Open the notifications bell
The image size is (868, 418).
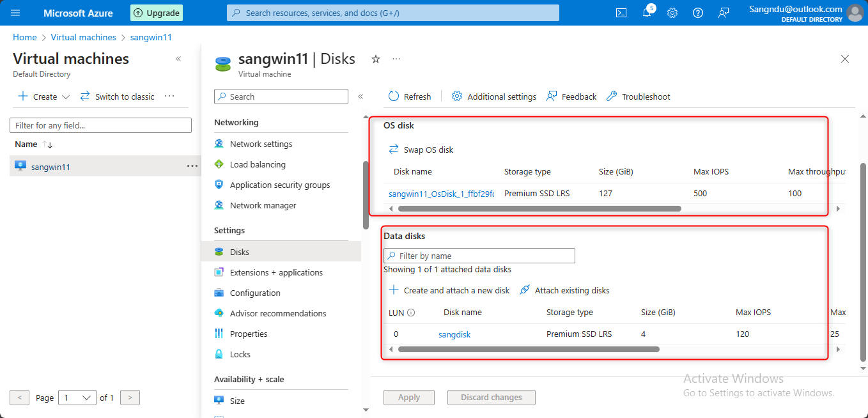pos(647,13)
